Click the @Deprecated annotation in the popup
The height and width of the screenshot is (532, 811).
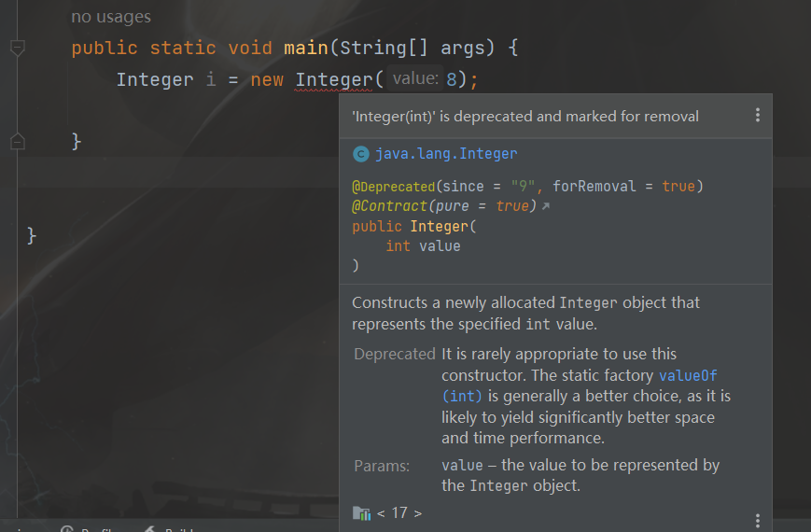click(393, 186)
